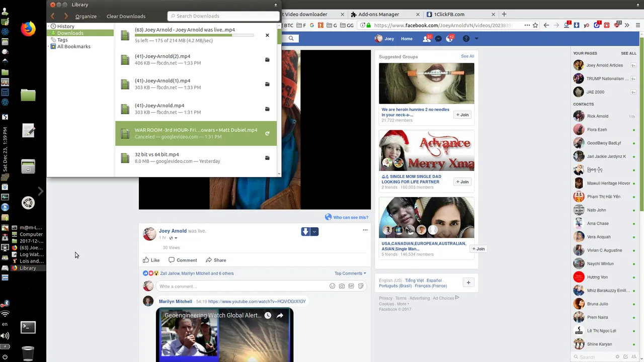Go forward in Library window
The image size is (644, 362).
[65, 16]
